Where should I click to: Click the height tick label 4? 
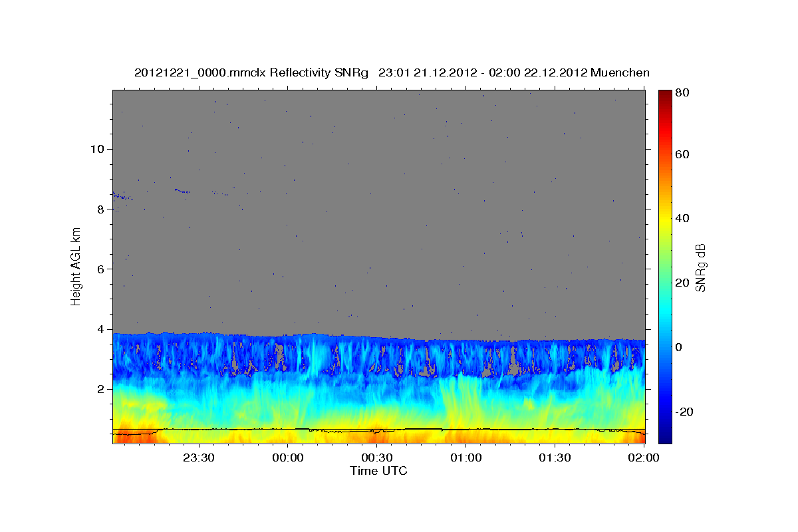tap(100, 329)
